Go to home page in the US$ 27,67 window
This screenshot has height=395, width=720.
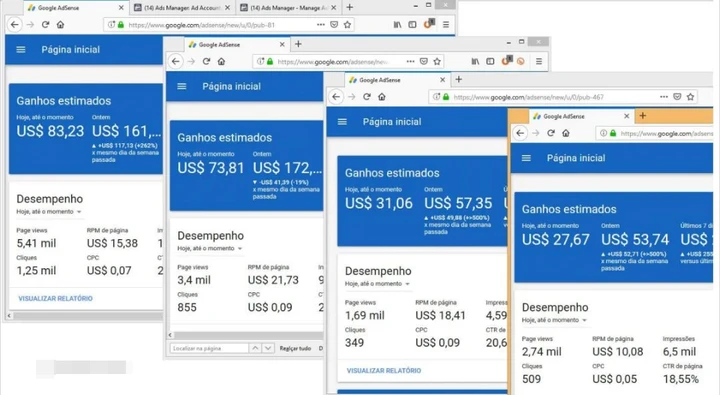pos(566,133)
